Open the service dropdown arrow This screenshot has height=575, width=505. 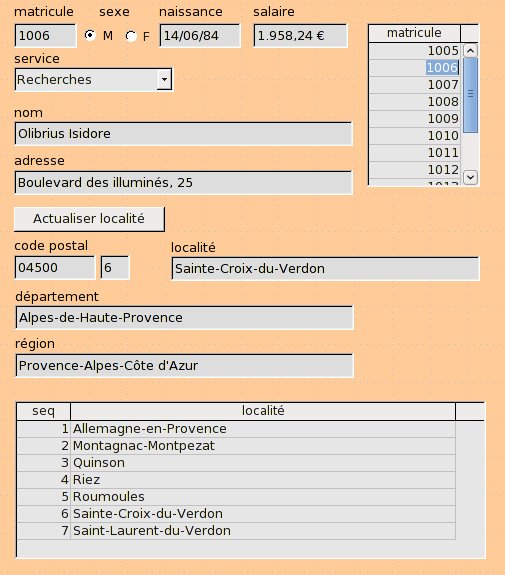click(164, 79)
